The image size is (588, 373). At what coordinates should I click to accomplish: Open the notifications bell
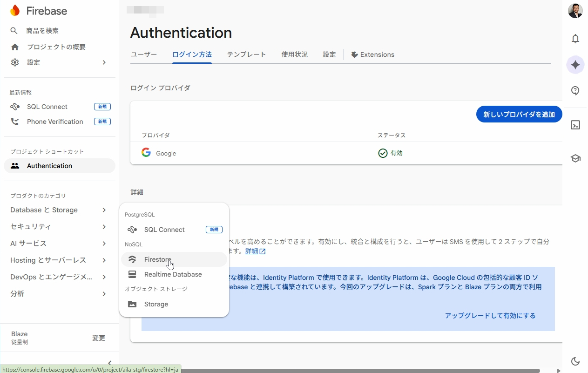tap(575, 39)
